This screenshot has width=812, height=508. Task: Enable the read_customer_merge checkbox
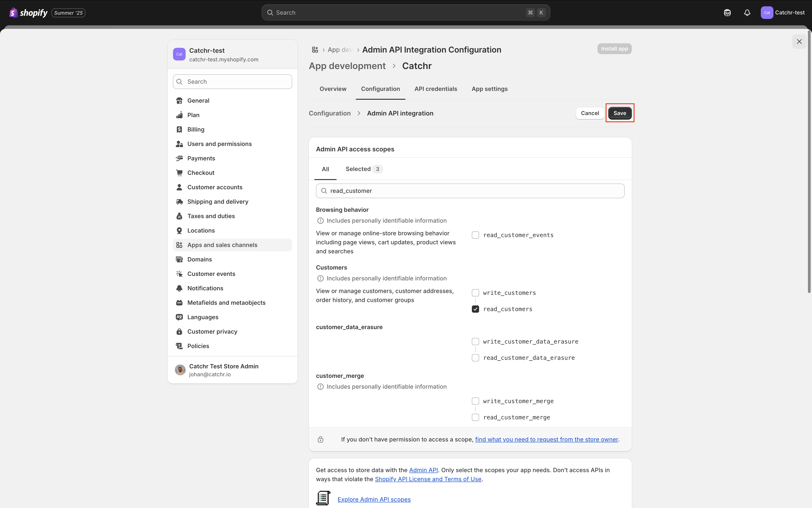tap(475, 417)
